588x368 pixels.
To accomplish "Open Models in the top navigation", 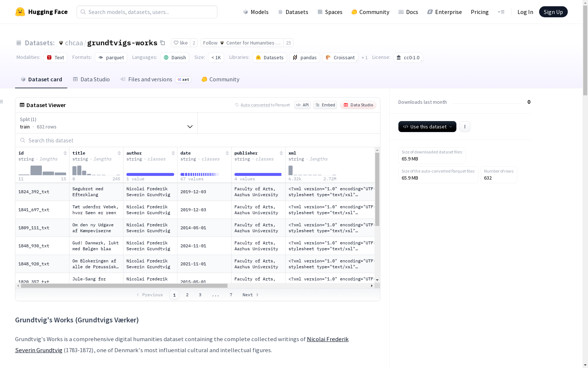I will (256, 12).
